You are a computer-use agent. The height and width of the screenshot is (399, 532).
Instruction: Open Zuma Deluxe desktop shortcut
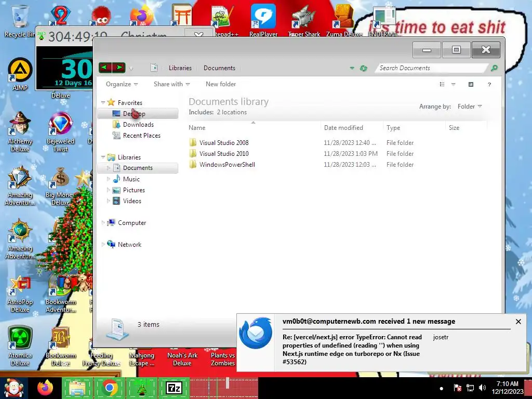[344, 21]
